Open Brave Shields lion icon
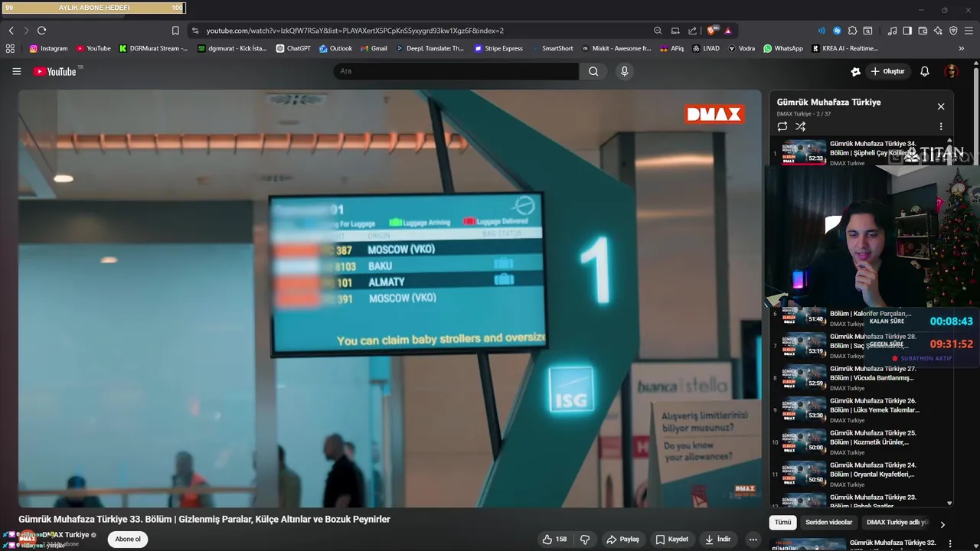Viewport: 980px width, 551px height. 712,31
